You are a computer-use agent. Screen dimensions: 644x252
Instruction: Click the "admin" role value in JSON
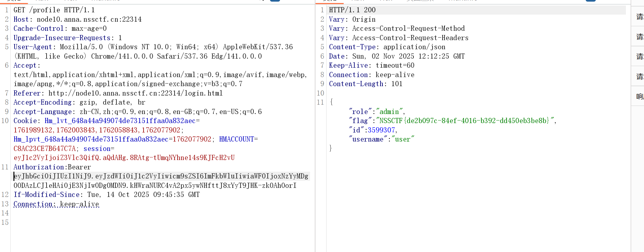click(x=389, y=112)
